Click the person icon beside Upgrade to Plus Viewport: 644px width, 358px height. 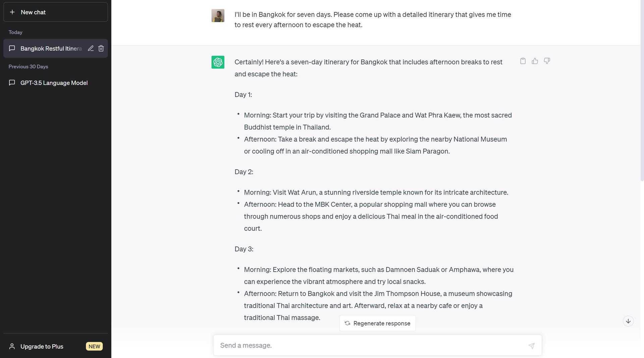12,346
